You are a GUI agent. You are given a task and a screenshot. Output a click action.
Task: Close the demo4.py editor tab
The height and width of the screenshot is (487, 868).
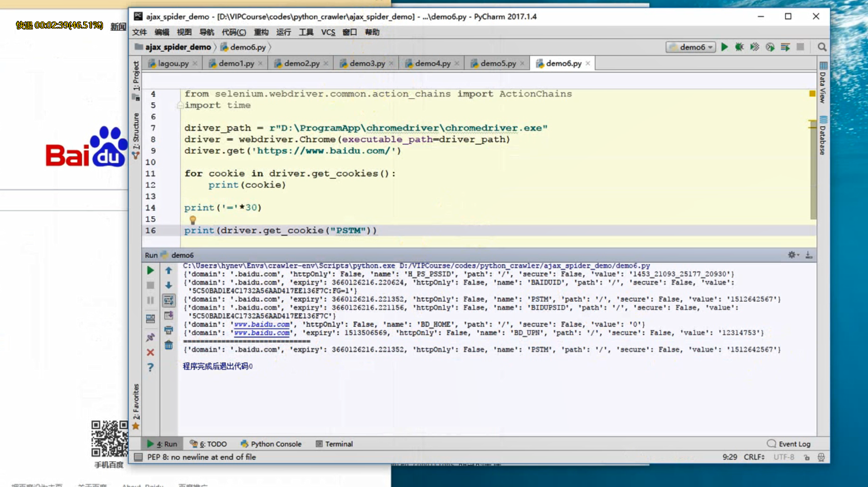tap(457, 64)
